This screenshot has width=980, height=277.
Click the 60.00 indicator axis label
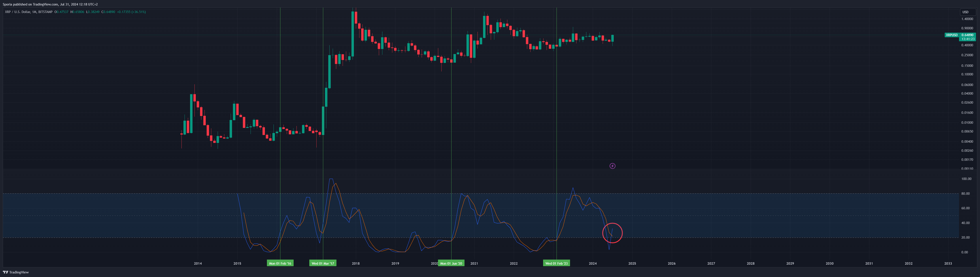pyautogui.click(x=965, y=208)
